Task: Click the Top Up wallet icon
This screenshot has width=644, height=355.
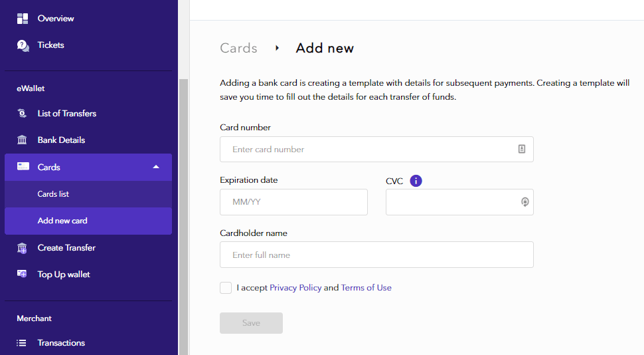Action: tap(23, 275)
